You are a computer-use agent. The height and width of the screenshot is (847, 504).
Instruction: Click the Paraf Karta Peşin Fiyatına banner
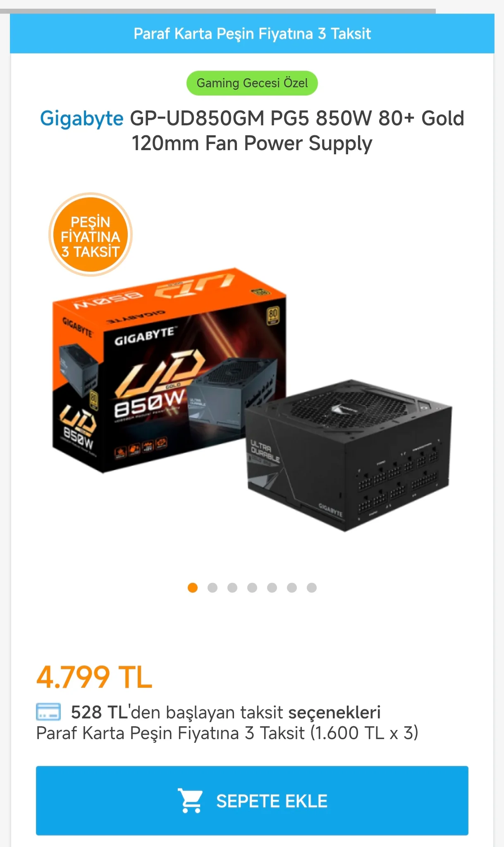point(252,33)
